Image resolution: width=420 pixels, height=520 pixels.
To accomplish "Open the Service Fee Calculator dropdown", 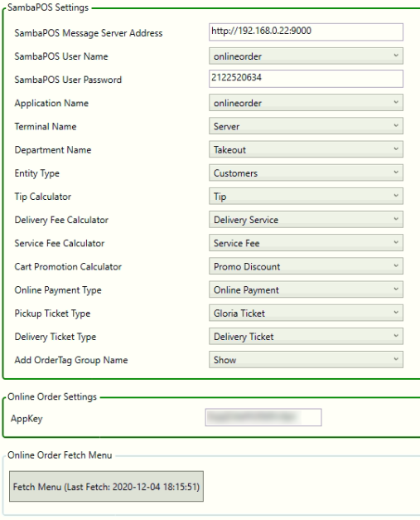I will pos(306,243).
